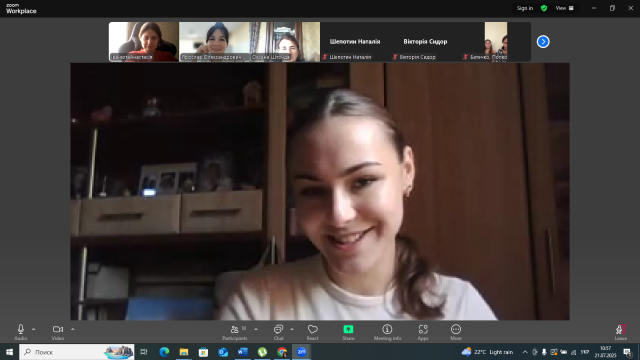Click the Zoom taskbar icon

pos(301,352)
